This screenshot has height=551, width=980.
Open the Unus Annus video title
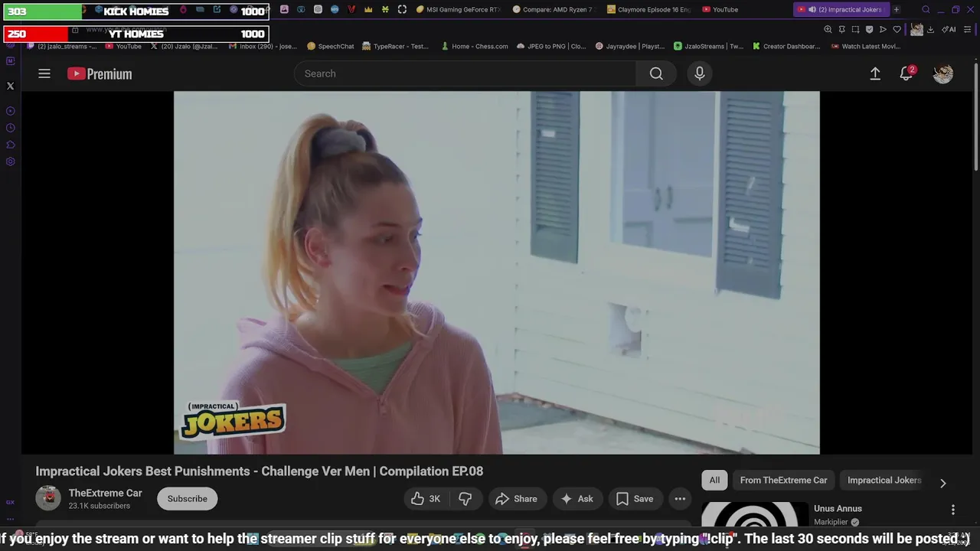[838, 508]
